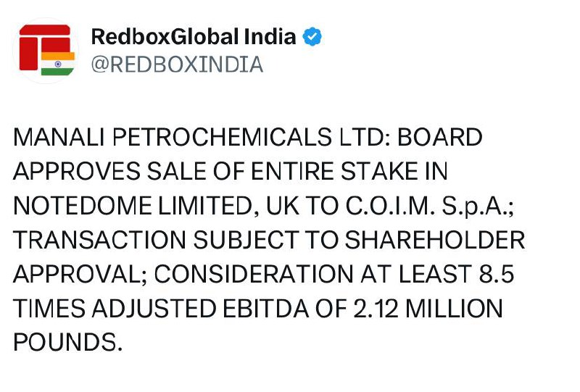Open the RedboxGlobal India display name
The width and height of the screenshot is (580, 392).
(x=194, y=37)
